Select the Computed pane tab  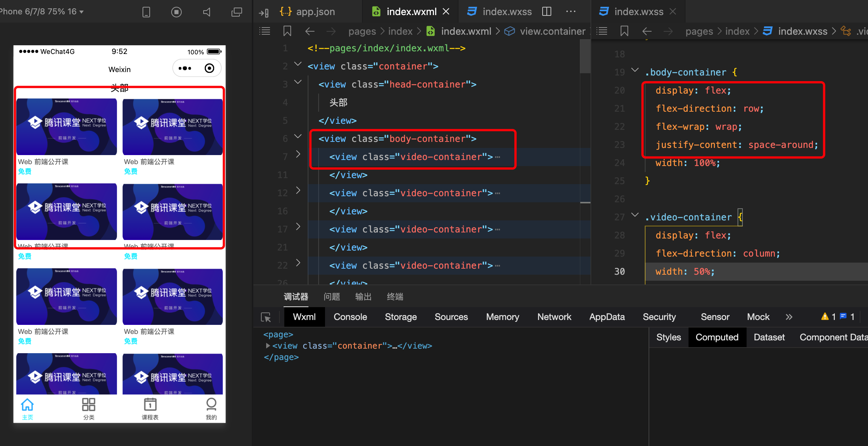tap(717, 337)
